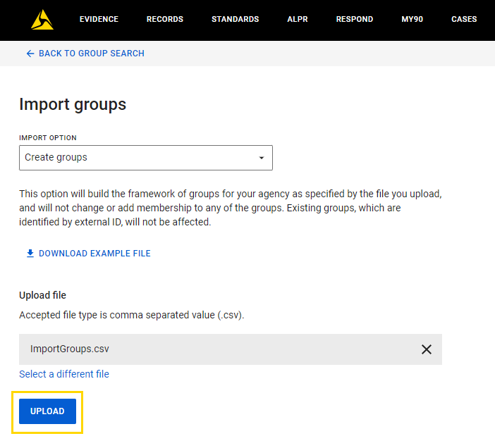Click the download arrow icon

coord(30,254)
